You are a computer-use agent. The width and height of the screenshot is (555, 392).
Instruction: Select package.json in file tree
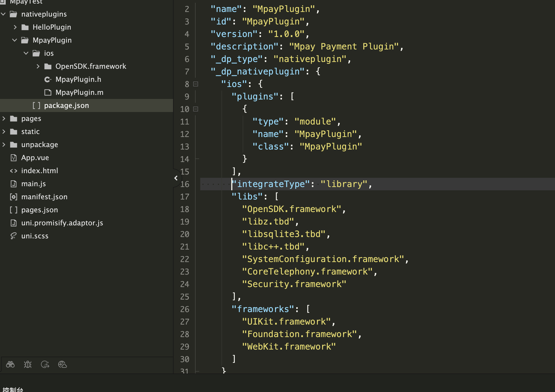point(66,105)
